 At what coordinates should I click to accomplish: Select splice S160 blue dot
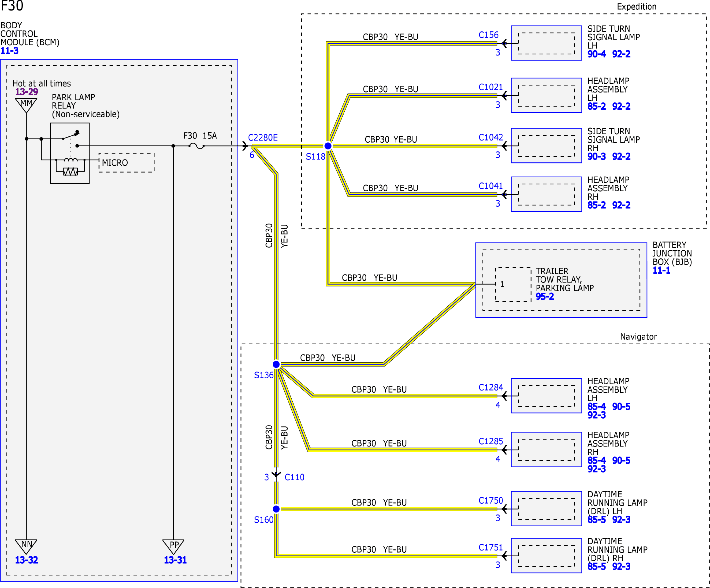[276, 509]
